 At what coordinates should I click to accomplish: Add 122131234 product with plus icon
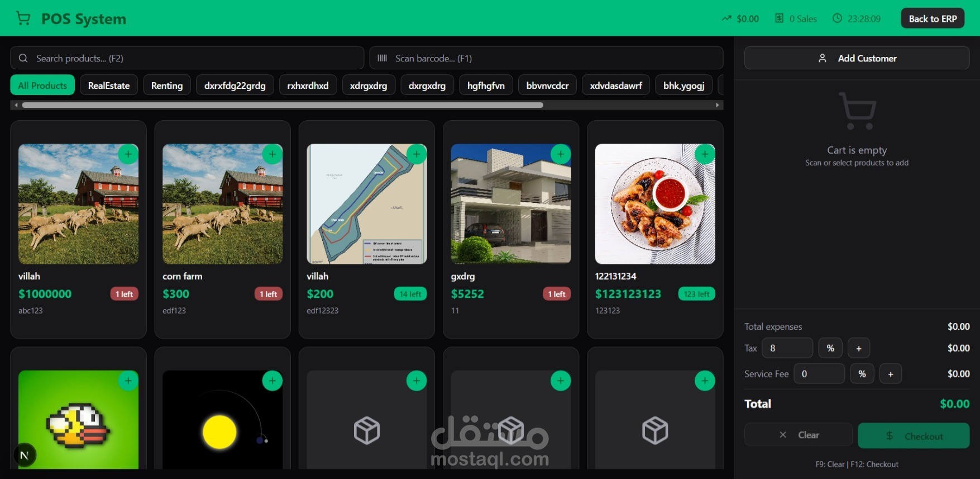tap(705, 154)
